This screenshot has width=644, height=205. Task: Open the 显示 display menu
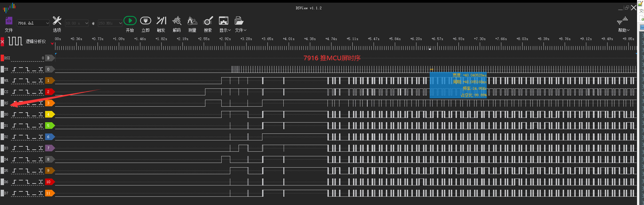click(225, 24)
